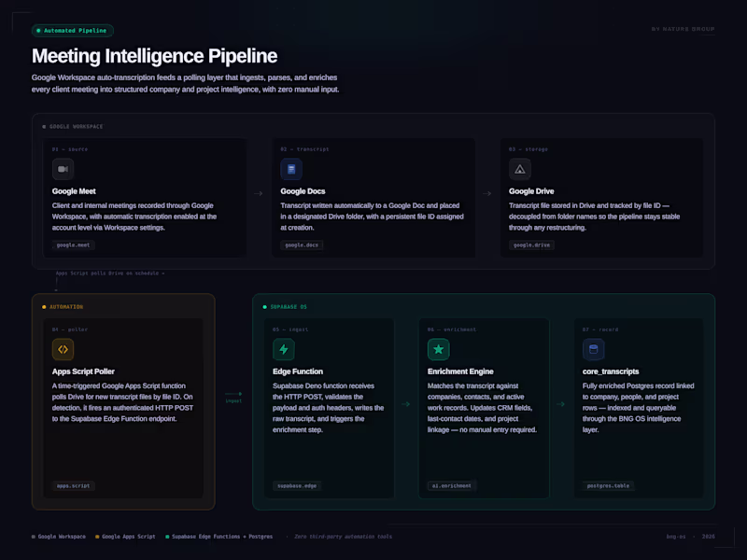Click the apps.script tag
747x560 pixels.
coord(73,485)
